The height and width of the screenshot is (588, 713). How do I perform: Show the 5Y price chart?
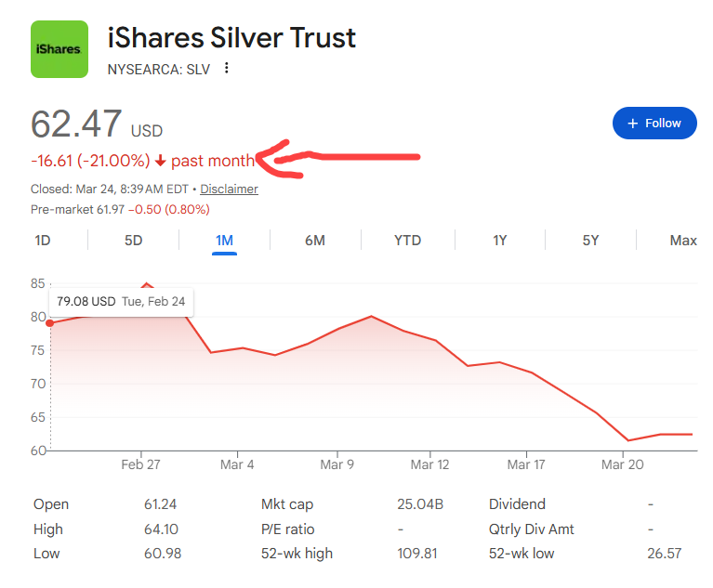coord(590,241)
